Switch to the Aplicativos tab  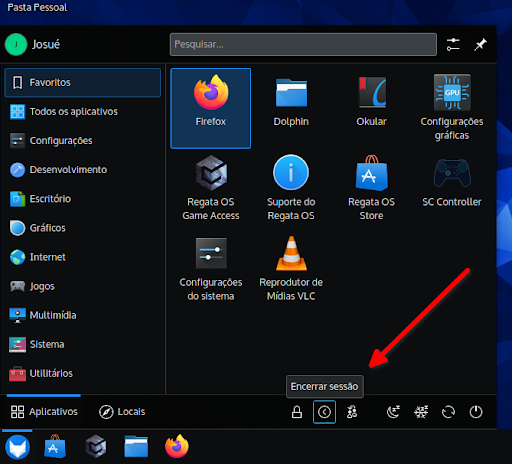pyautogui.click(x=44, y=412)
